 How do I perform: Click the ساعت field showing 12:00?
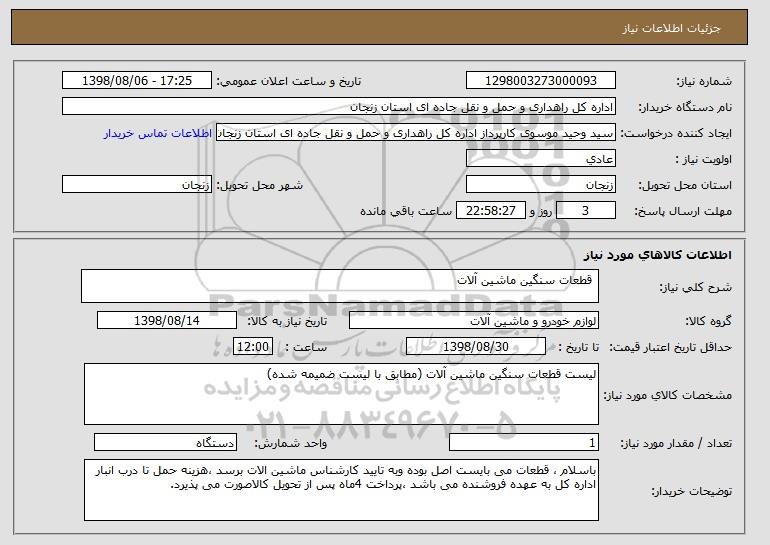(x=253, y=347)
